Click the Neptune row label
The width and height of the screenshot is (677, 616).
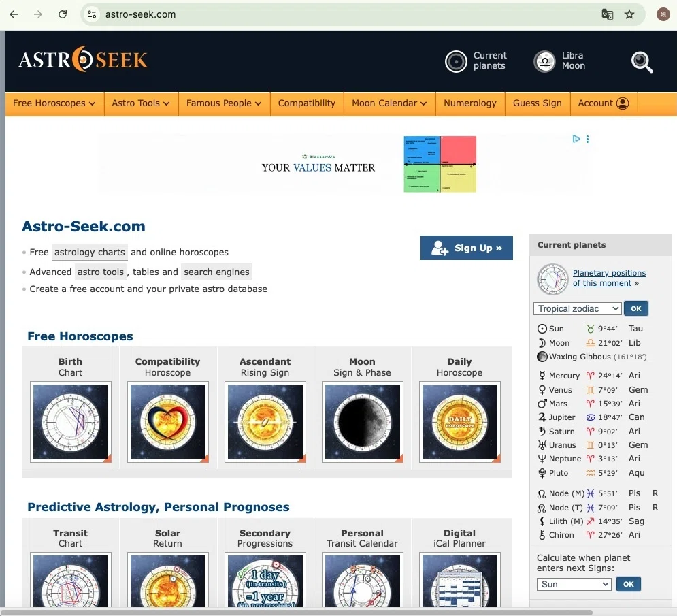click(565, 459)
